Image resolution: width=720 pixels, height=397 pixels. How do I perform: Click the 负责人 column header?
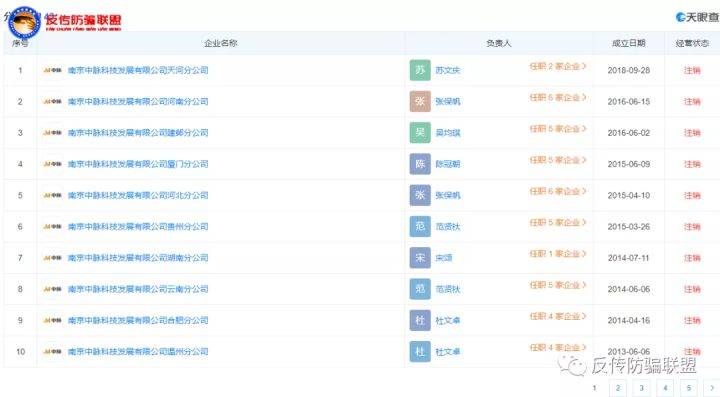point(499,43)
